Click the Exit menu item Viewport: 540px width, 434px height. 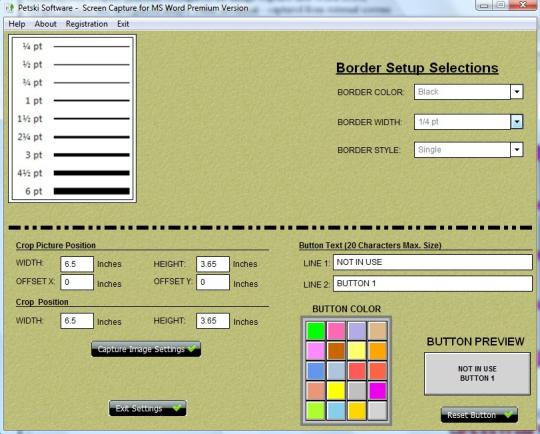click(x=123, y=24)
